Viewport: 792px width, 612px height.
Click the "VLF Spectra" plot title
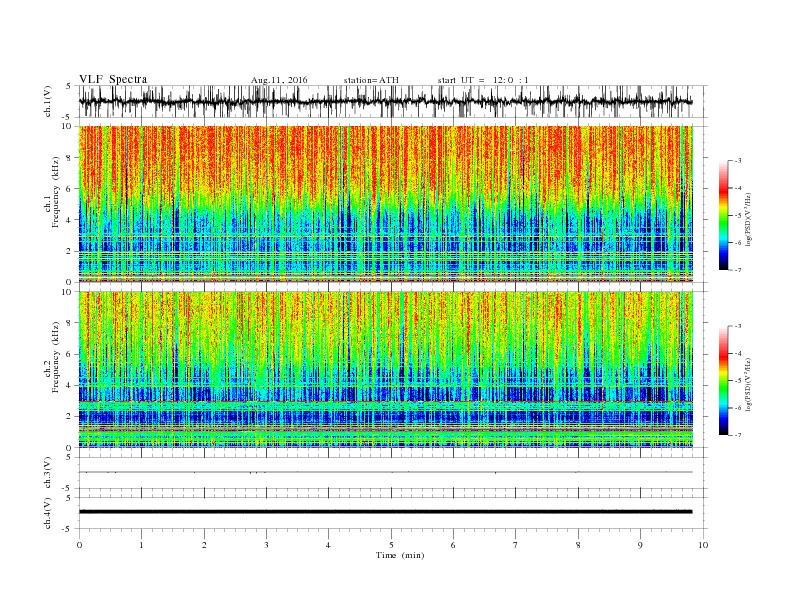pyautogui.click(x=113, y=79)
